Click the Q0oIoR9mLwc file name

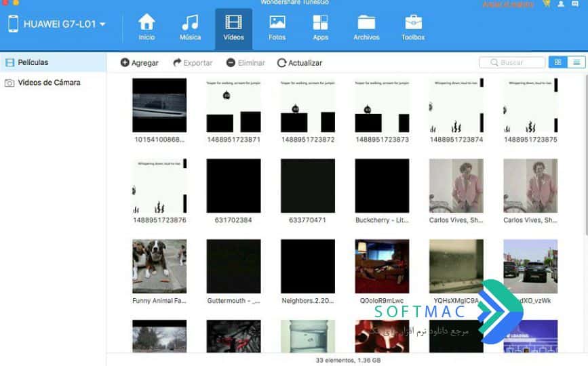click(382, 301)
